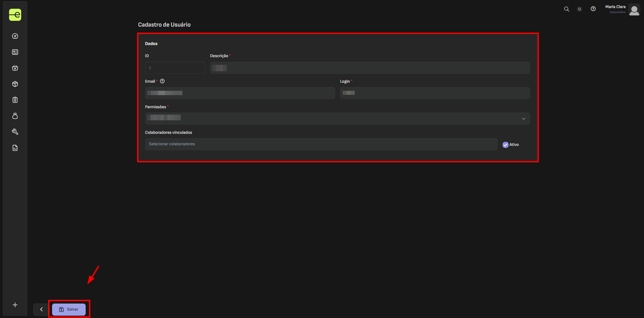Screen dimensions: 644x318
Task: Expand the Permissões dropdown
Action: tap(337, 119)
